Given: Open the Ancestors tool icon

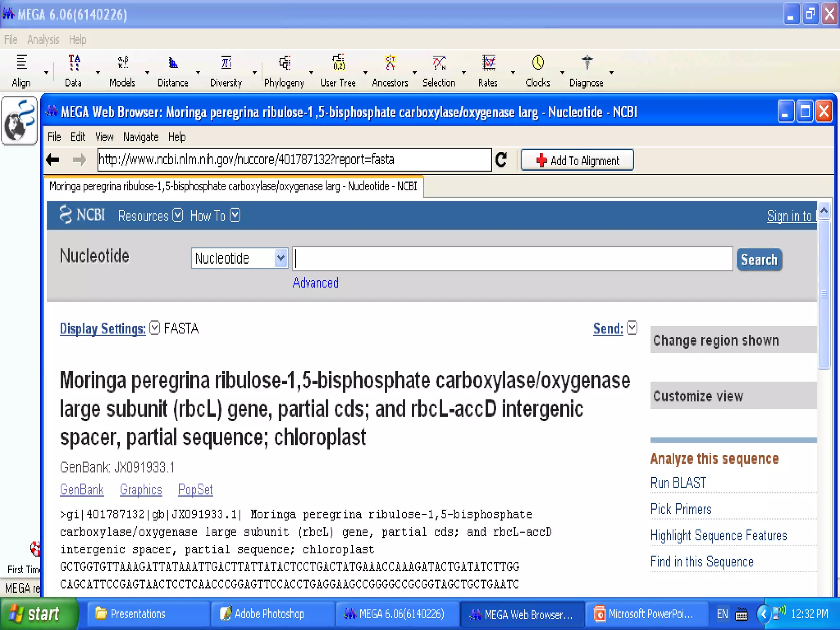Looking at the screenshot, I should pos(390,71).
